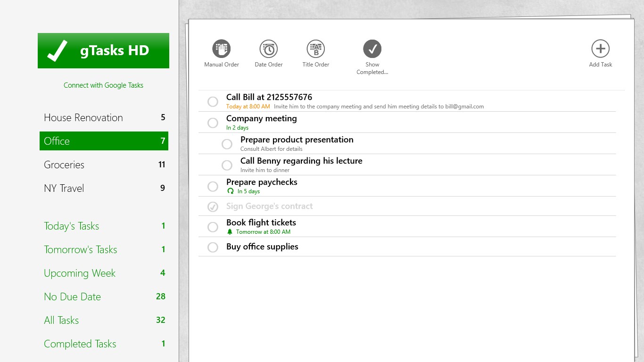Click the Add Task plus icon
644x362 pixels.
(x=600, y=49)
